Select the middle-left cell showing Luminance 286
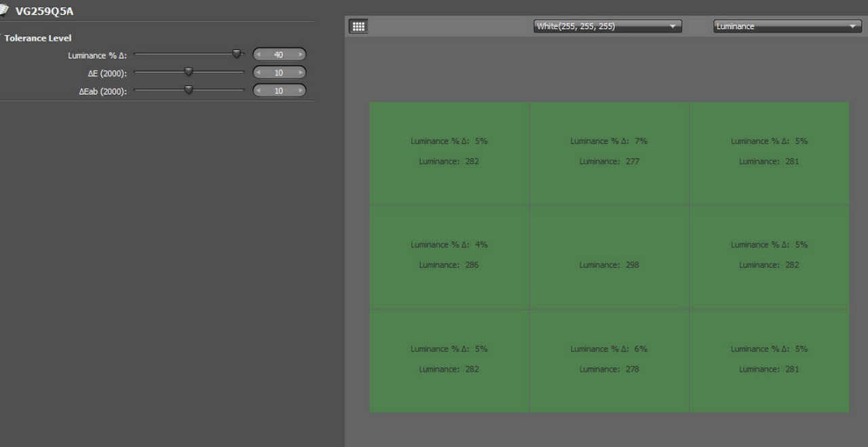 (x=449, y=258)
